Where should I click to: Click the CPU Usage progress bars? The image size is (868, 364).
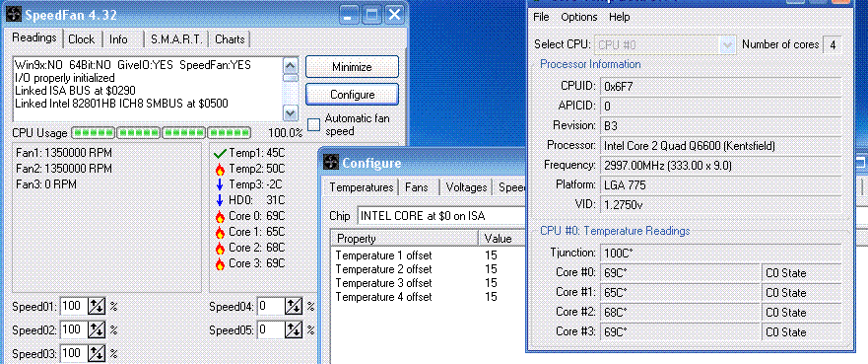point(162,133)
